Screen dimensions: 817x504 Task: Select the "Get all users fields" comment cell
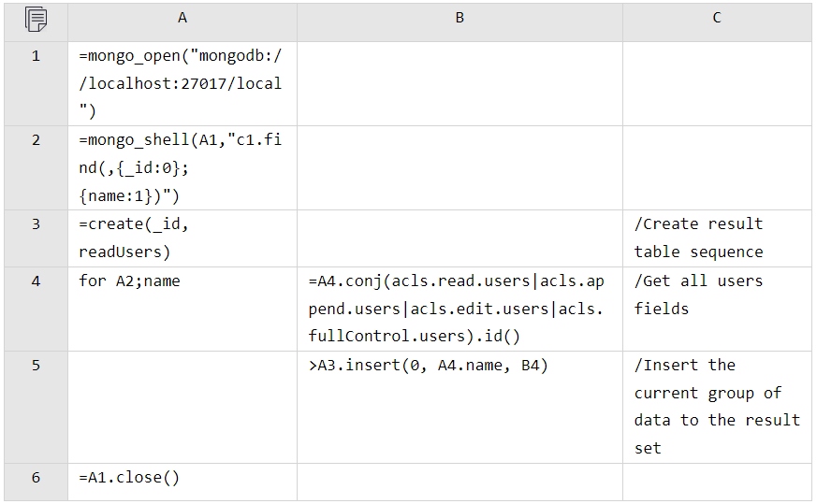point(717,308)
